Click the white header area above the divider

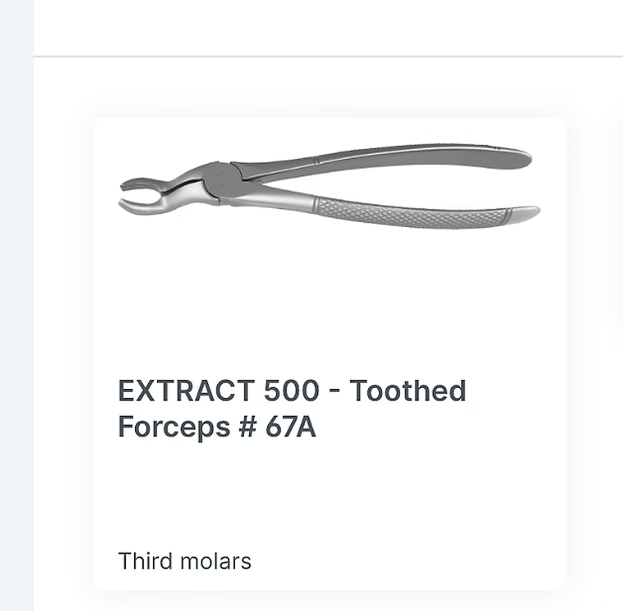pyautogui.click(x=330, y=27)
